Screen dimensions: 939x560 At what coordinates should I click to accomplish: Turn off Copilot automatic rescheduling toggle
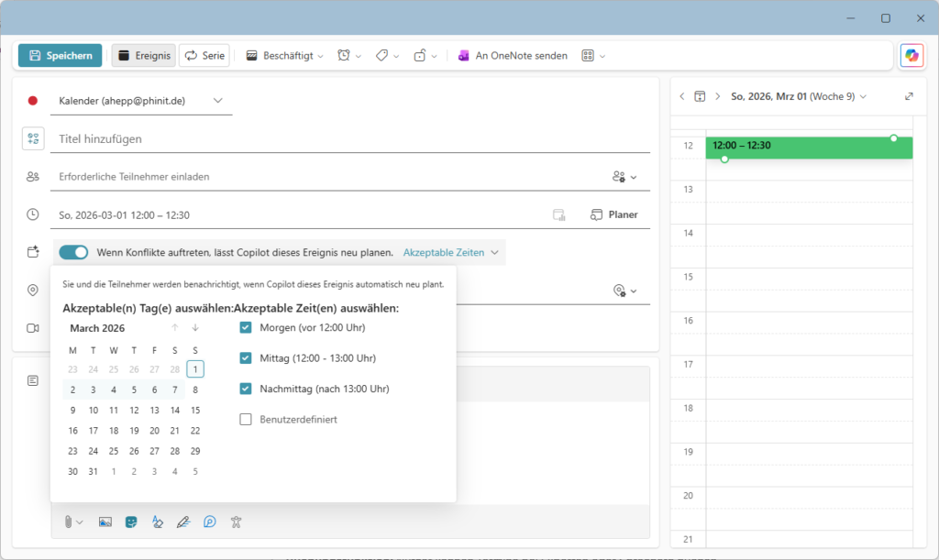[x=73, y=252]
